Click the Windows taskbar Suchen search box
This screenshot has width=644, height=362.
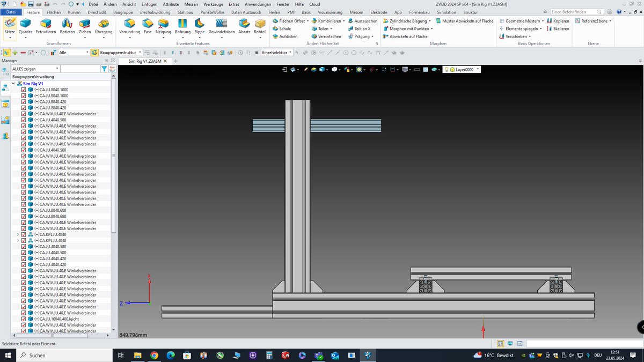[63, 355]
